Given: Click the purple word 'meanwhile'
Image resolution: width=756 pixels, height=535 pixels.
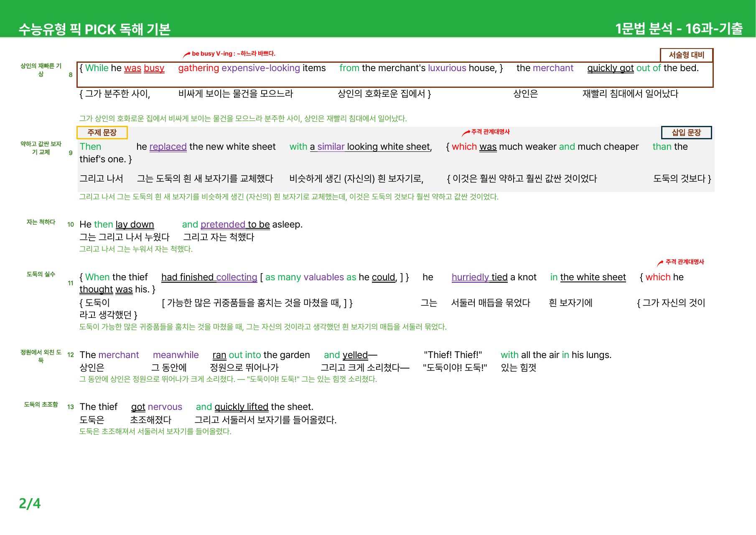Looking at the screenshot, I should (176, 355).
